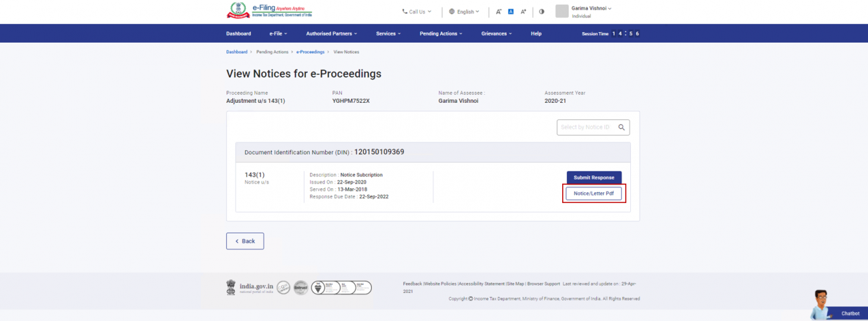Click the user profile avatar
Viewport: 868px width, 321px height.
(562, 11)
